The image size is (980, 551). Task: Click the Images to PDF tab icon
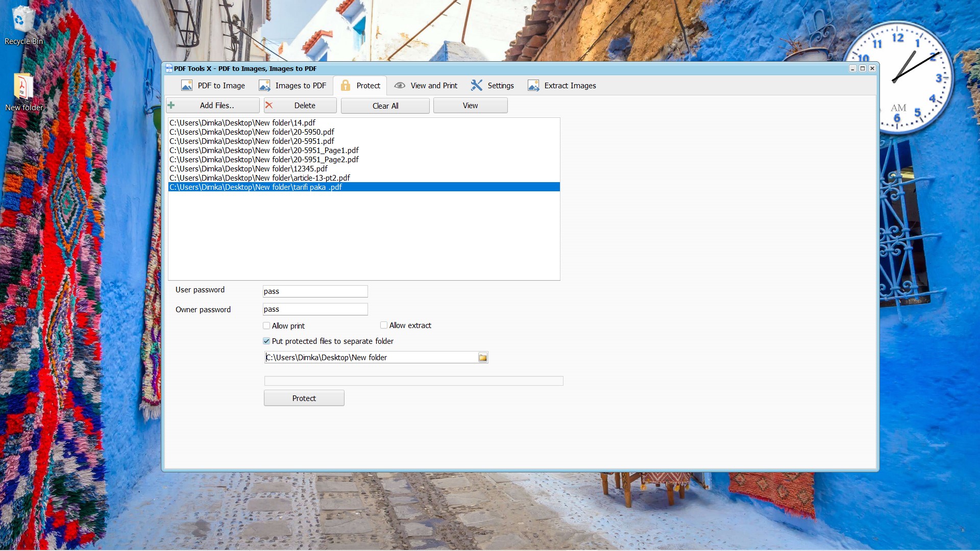click(x=264, y=86)
